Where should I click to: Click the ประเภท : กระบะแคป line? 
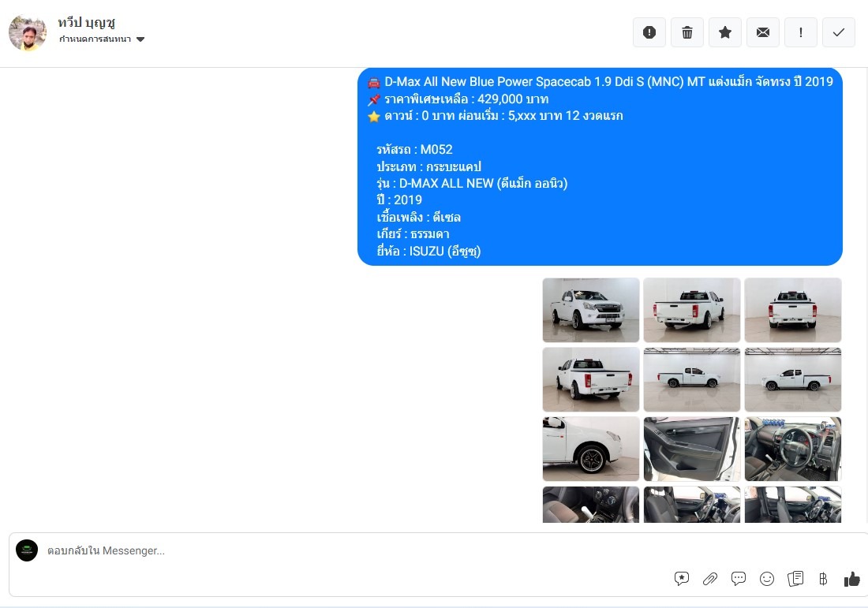pos(428,166)
